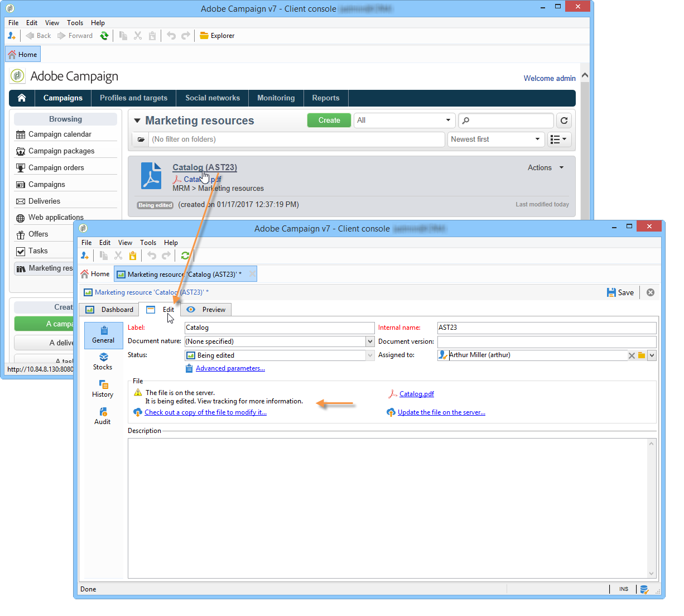Select the Edit tab

(x=160, y=310)
